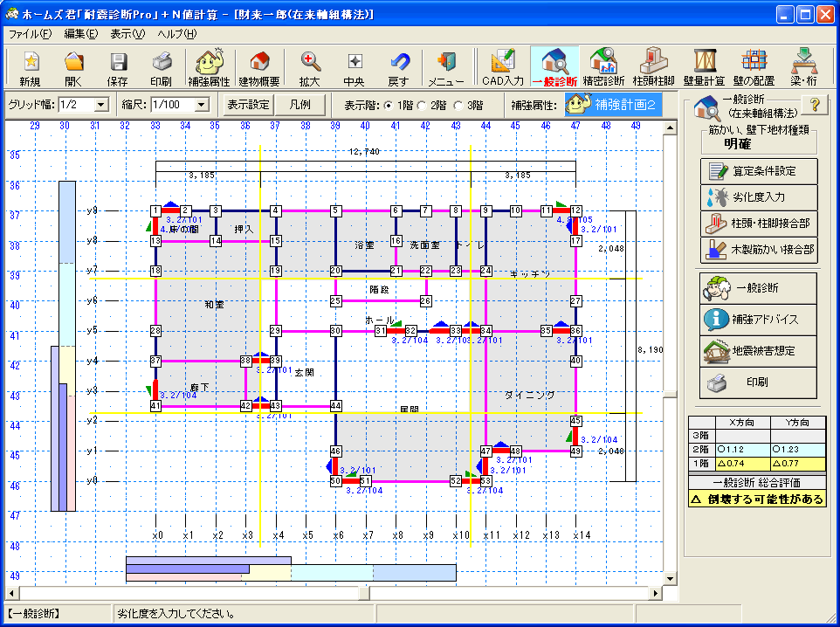This screenshot has width=840, height=627.
Task: Click the yellow help question mark icon
Action: coord(815,105)
